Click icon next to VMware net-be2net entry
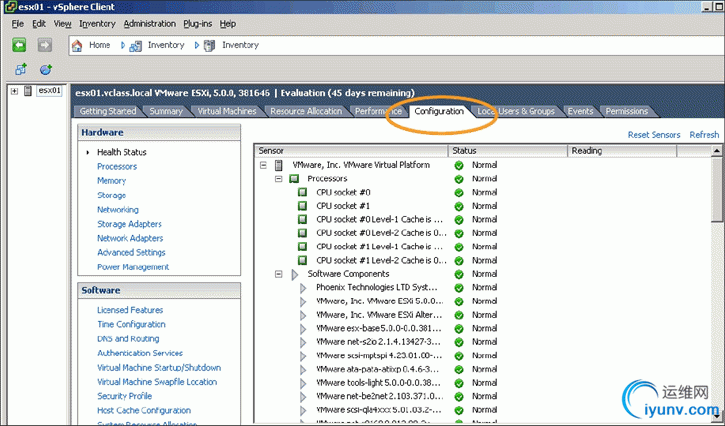Viewport: 725px width, 426px height. pyautogui.click(x=303, y=397)
